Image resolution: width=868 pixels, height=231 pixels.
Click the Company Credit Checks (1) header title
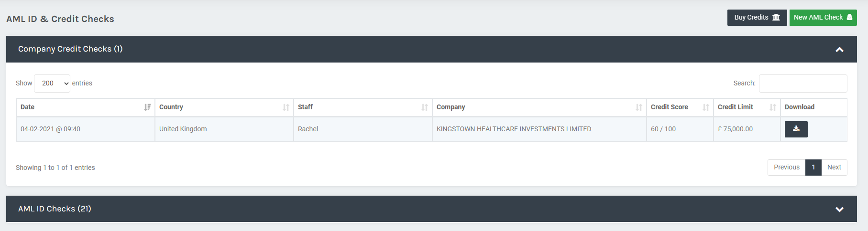[70, 49]
